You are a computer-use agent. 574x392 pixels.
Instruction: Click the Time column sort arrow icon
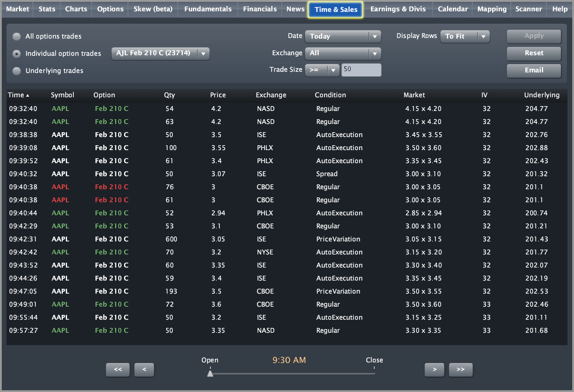27,95
